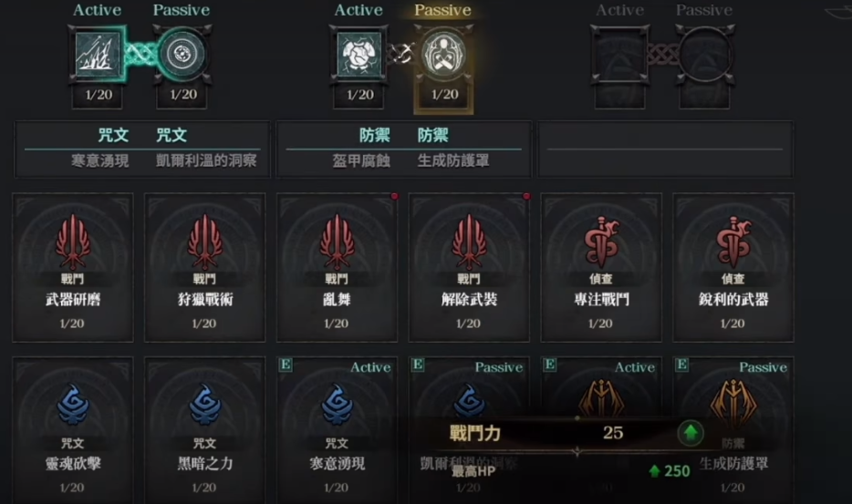Select the 專注戰鬥 scout skill card
This screenshot has height=504, width=852.
click(x=601, y=267)
